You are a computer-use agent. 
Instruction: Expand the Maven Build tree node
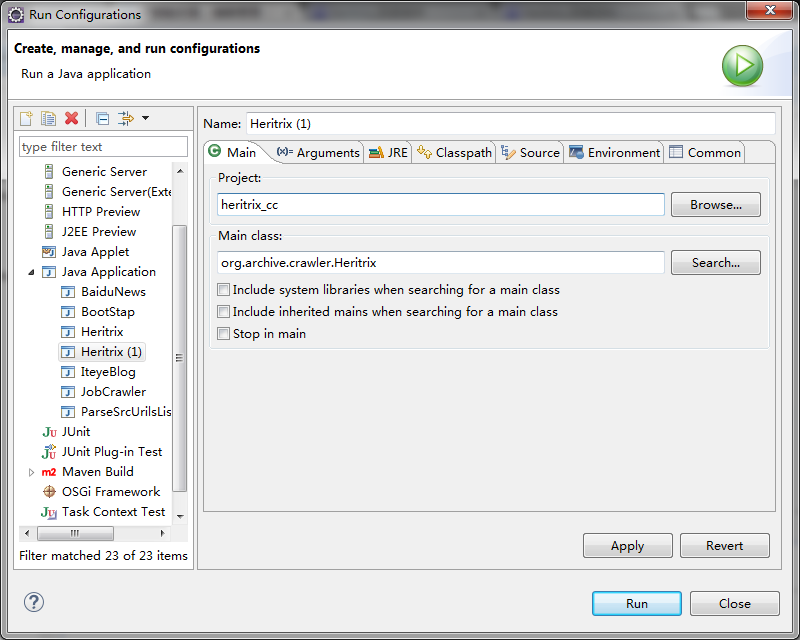[31, 472]
